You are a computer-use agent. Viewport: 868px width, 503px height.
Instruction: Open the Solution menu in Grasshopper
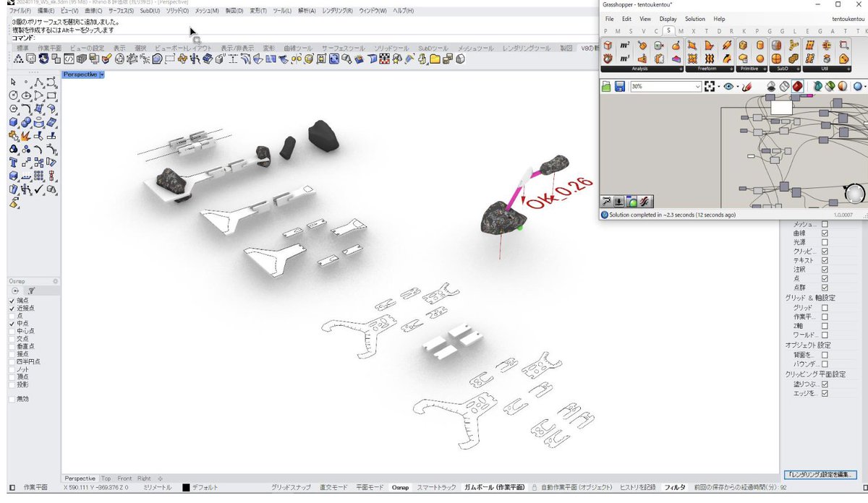point(695,19)
